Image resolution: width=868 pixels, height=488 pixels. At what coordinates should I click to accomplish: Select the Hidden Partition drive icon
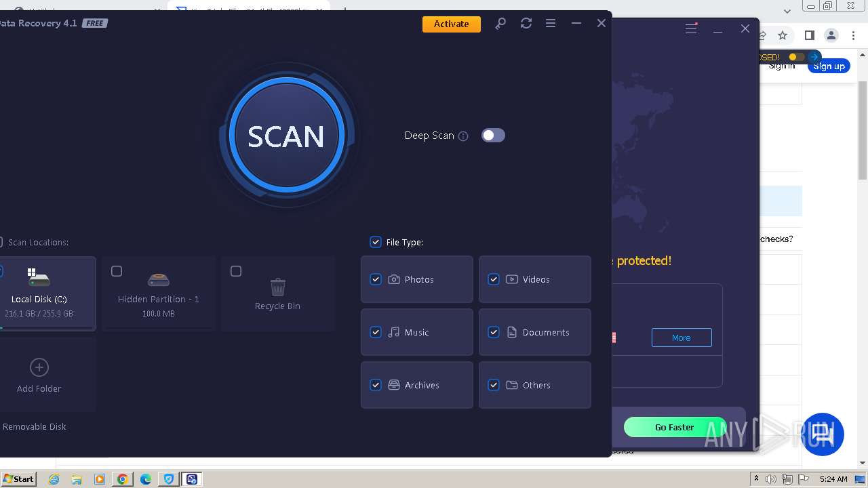159,279
